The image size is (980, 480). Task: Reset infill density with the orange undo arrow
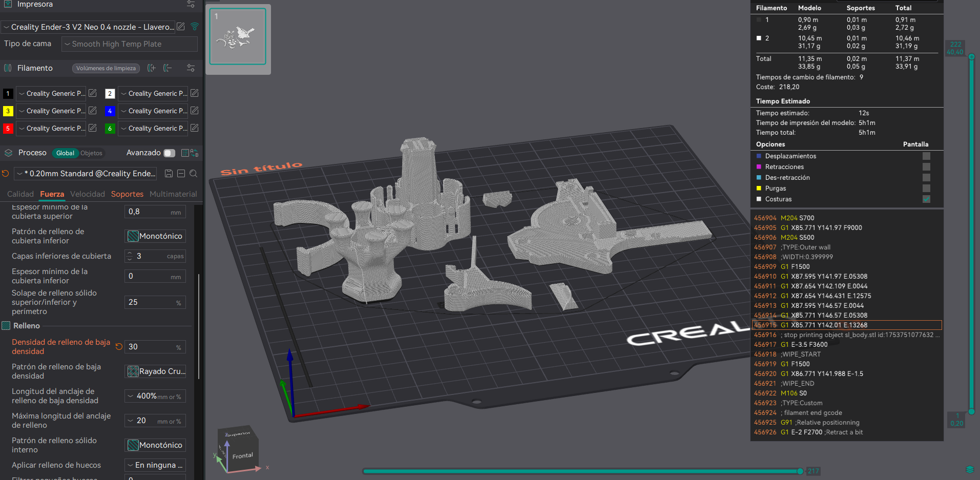119,346
